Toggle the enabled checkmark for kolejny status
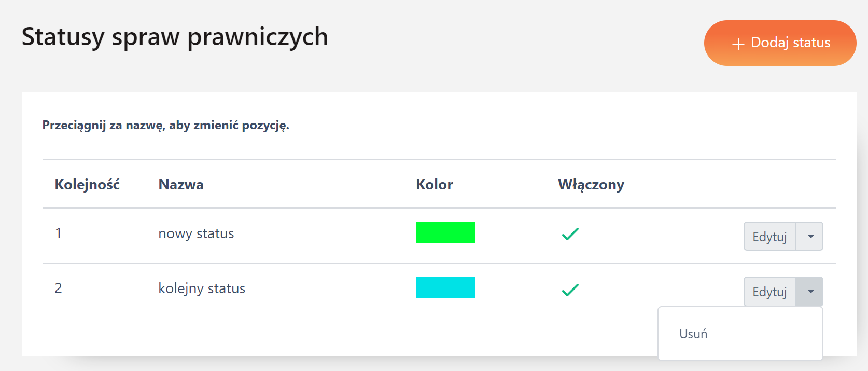The image size is (868, 371). (x=570, y=290)
